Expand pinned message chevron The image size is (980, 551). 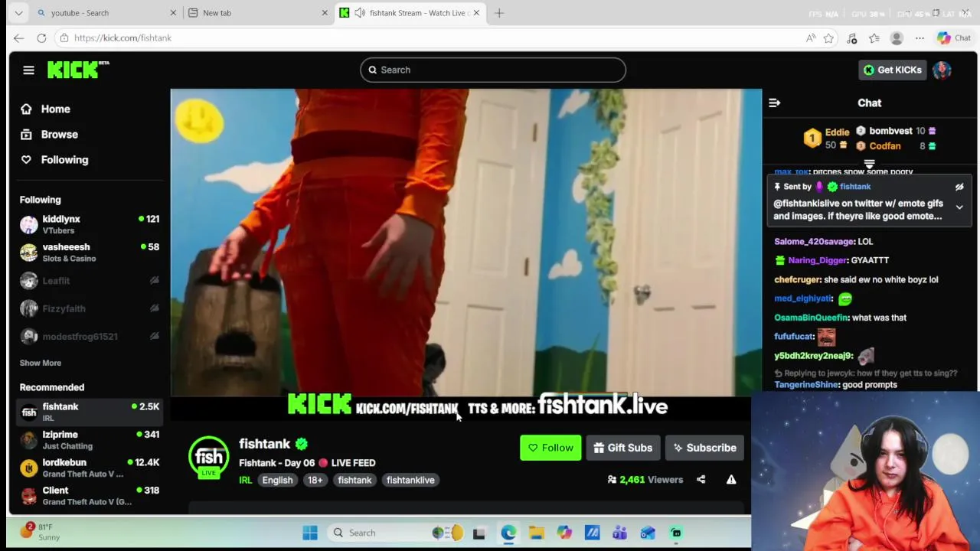pyautogui.click(x=959, y=207)
